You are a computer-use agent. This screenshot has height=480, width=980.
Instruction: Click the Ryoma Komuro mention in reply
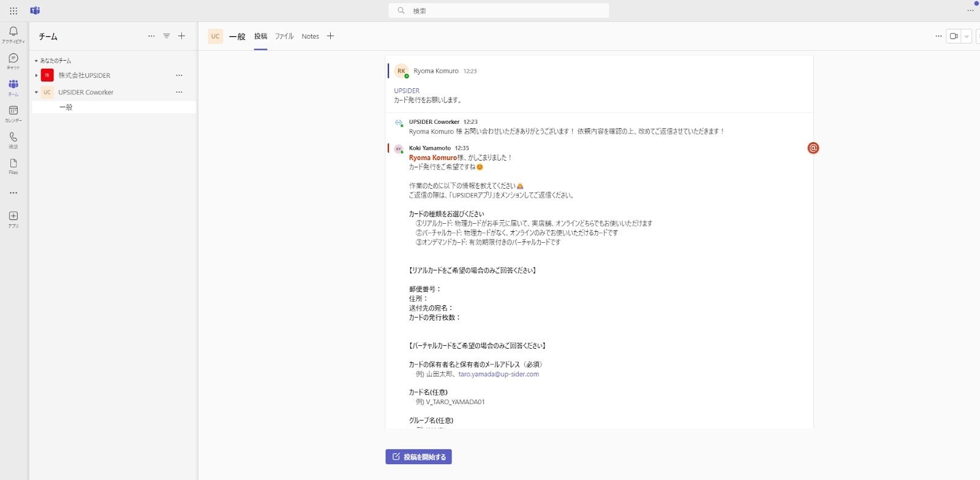(x=433, y=158)
